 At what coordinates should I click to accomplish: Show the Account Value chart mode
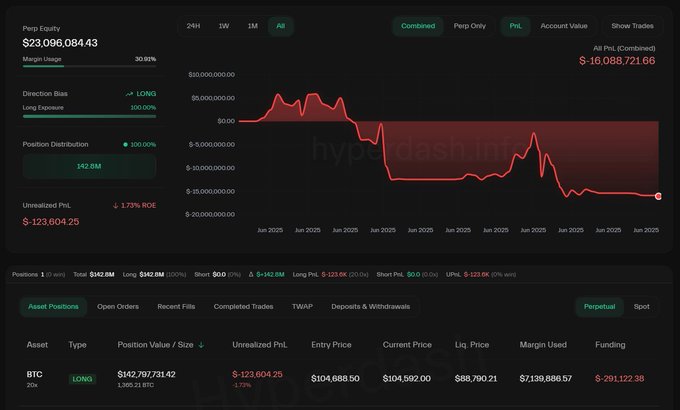click(x=564, y=26)
